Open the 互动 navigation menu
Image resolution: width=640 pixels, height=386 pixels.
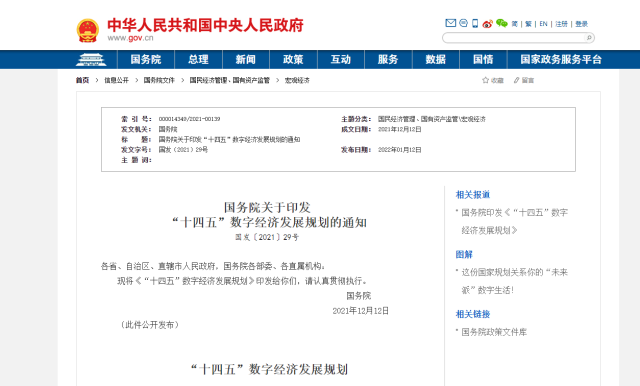341,60
